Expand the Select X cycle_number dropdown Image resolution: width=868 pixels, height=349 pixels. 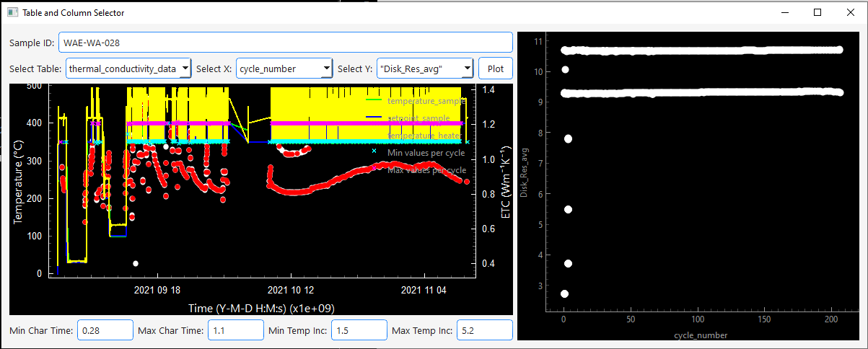(x=284, y=69)
